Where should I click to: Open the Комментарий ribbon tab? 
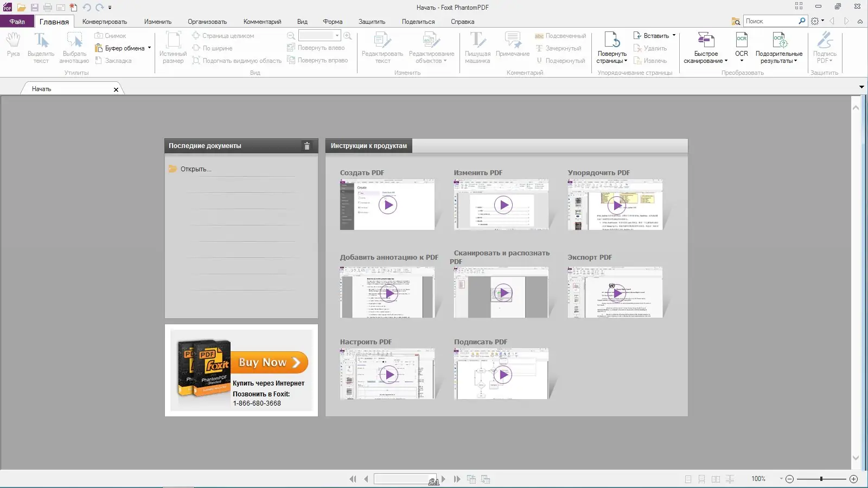pos(262,22)
